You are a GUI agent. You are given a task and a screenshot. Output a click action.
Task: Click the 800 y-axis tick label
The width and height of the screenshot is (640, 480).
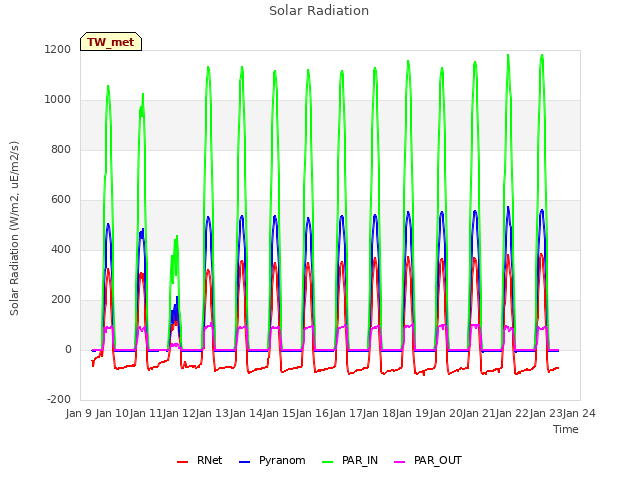click(61, 149)
